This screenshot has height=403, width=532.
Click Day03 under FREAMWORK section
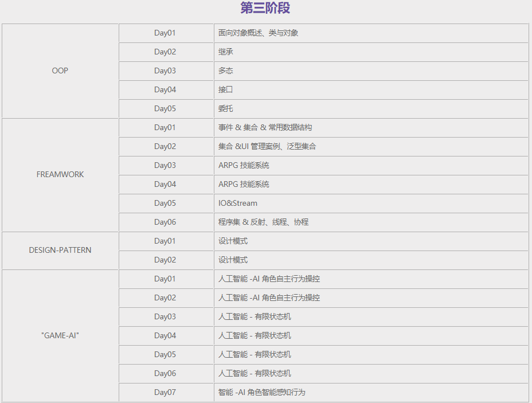click(166, 165)
